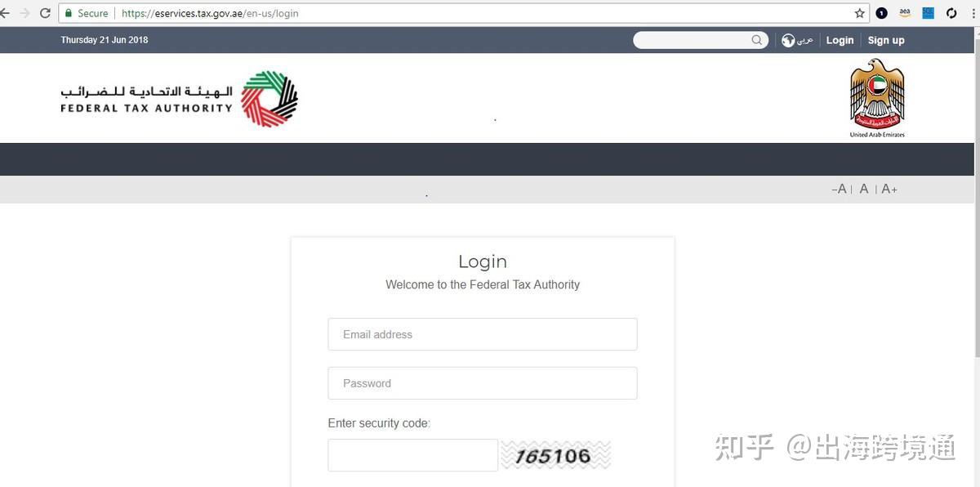Open the Federal Tax Authority logo

pos(179,98)
